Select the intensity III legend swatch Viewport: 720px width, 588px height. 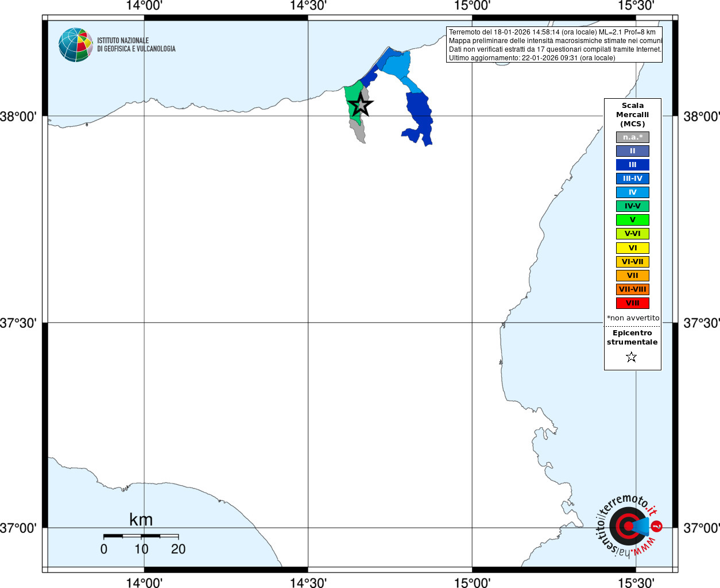(x=633, y=165)
